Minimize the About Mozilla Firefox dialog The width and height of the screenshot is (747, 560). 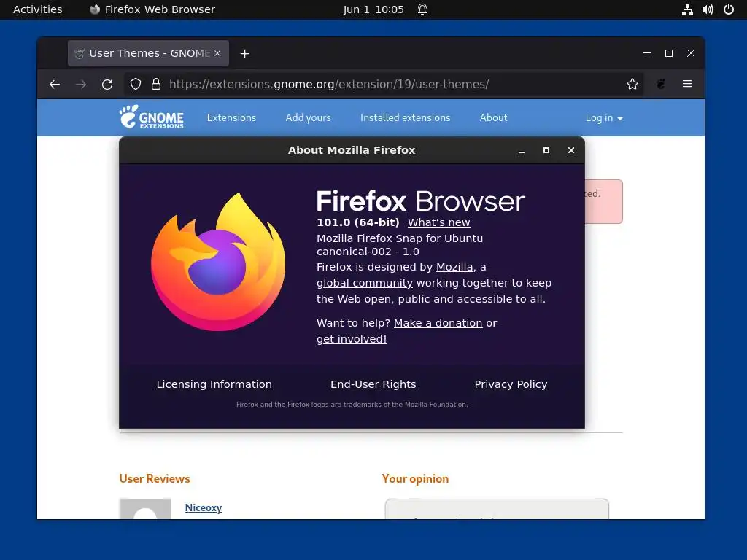(522, 151)
